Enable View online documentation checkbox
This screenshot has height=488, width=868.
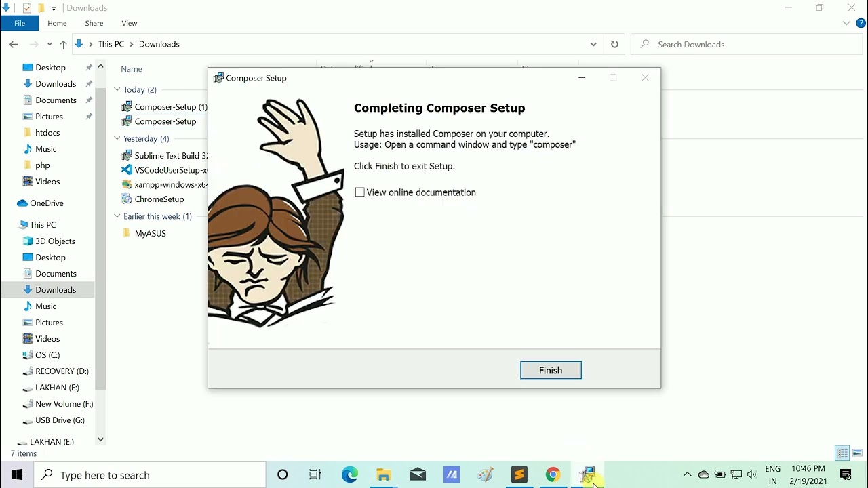coord(360,192)
